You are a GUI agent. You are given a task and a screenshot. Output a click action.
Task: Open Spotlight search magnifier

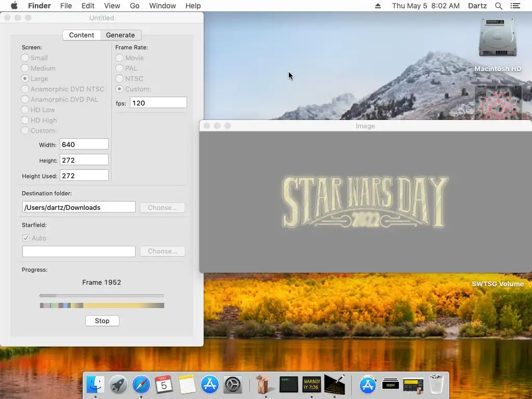498,6
